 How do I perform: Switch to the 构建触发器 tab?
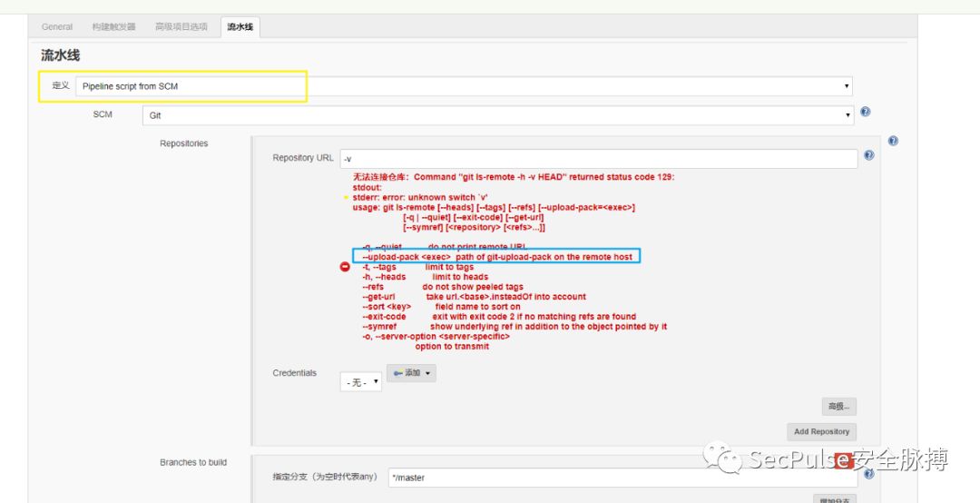coord(113,27)
